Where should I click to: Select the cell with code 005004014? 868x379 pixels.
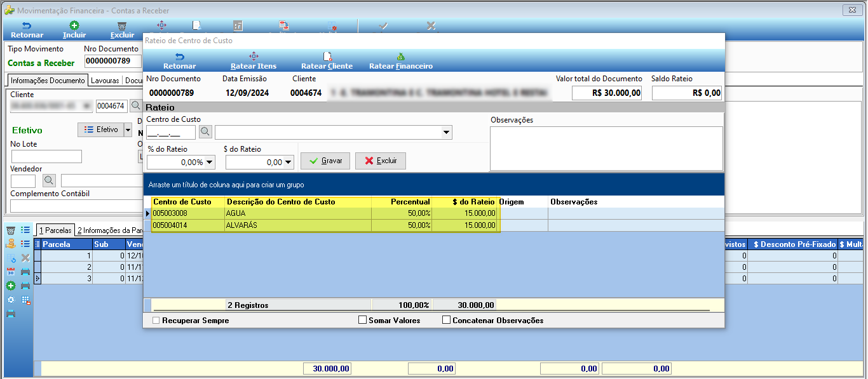(x=187, y=225)
